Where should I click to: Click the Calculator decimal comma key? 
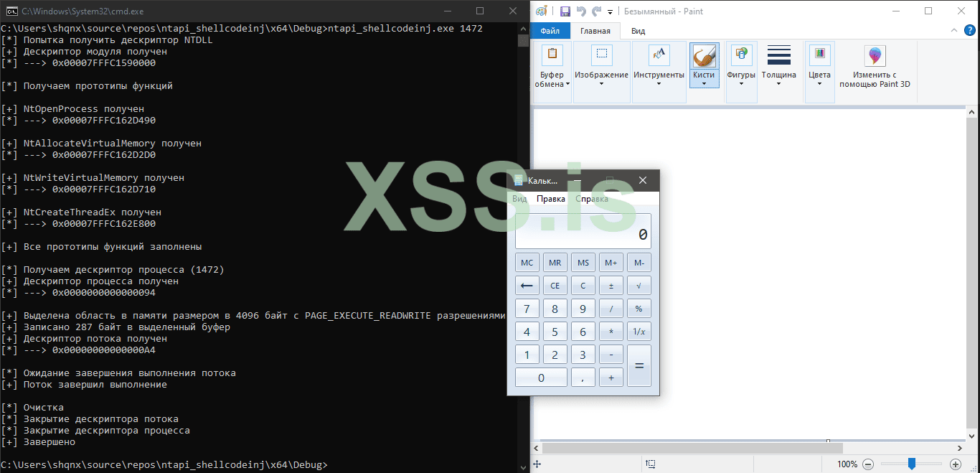(x=583, y=378)
